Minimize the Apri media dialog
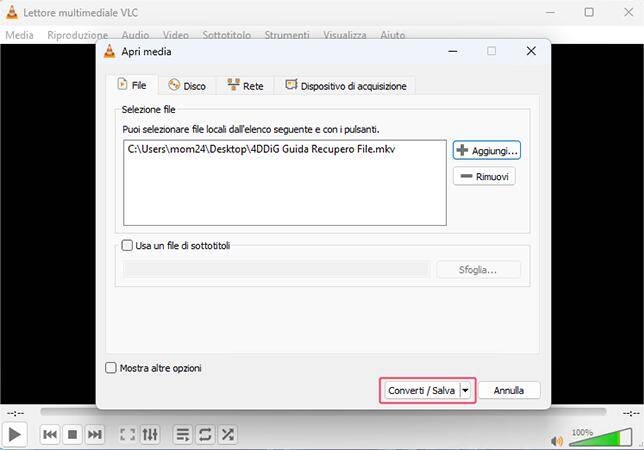 coord(453,51)
